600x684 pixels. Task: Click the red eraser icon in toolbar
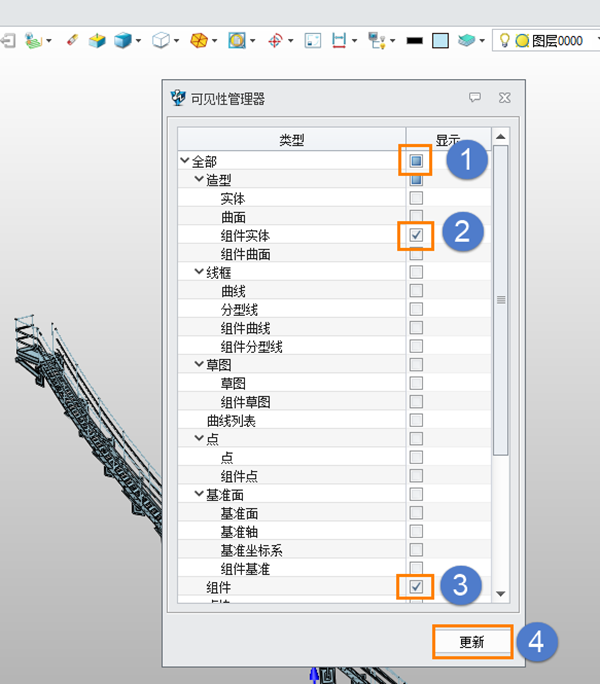pos(72,40)
